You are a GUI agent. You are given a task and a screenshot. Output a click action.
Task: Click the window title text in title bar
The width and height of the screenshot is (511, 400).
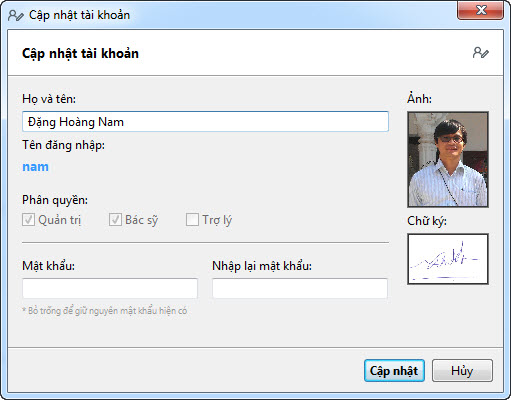coord(79,15)
